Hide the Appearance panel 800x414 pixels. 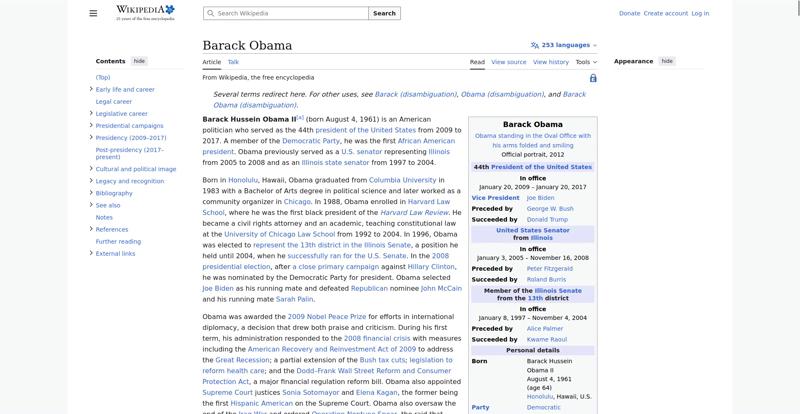667,61
